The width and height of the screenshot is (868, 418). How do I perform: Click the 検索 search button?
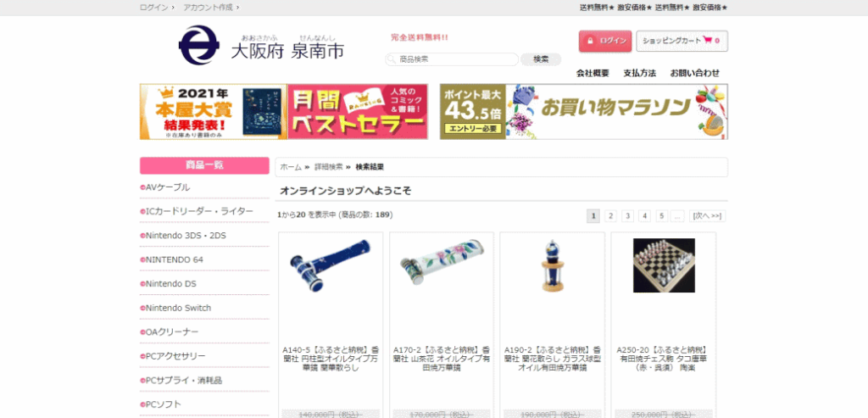[541, 59]
